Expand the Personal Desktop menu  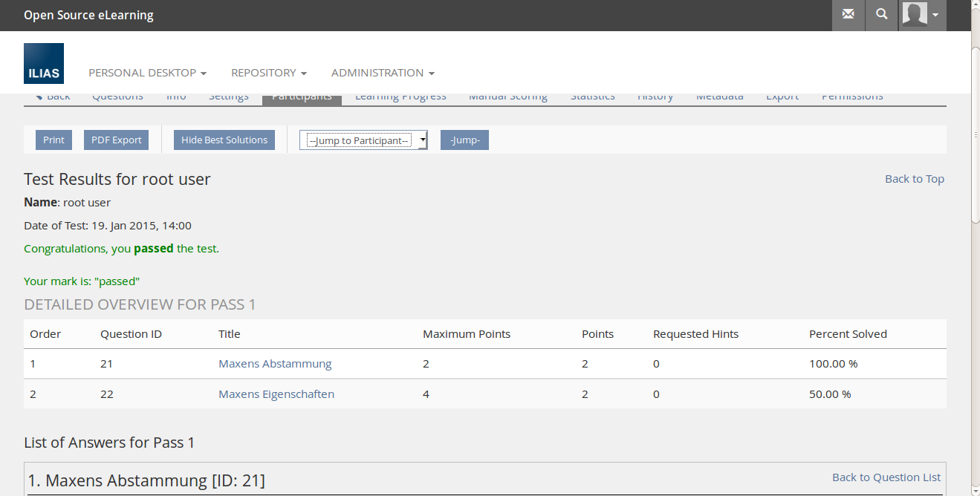point(147,73)
